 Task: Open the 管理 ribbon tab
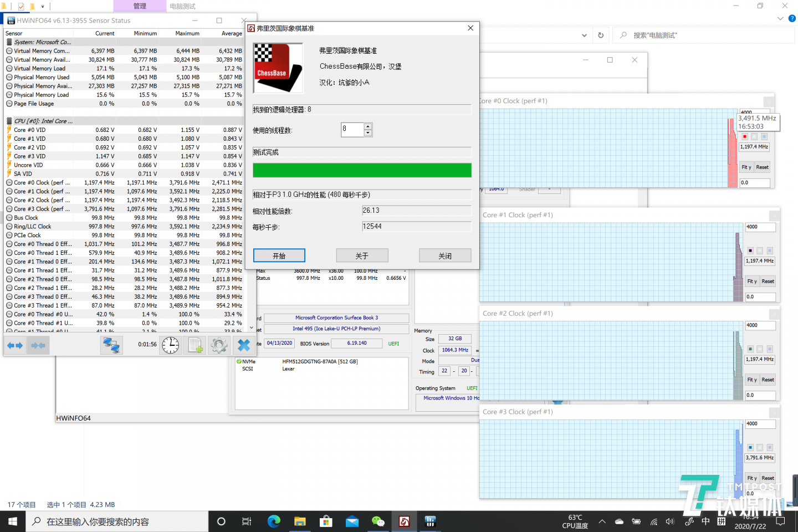(x=140, y=6)
